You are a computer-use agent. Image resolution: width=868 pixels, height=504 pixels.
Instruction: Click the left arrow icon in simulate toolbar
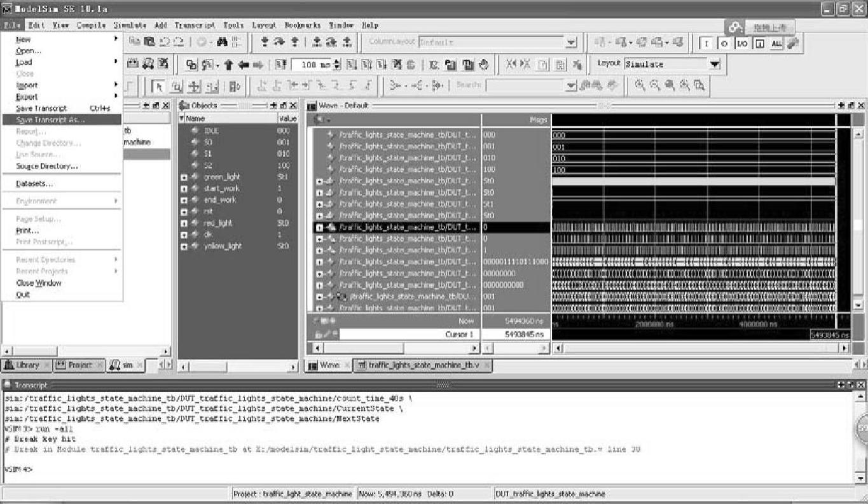tap(244, 65)
